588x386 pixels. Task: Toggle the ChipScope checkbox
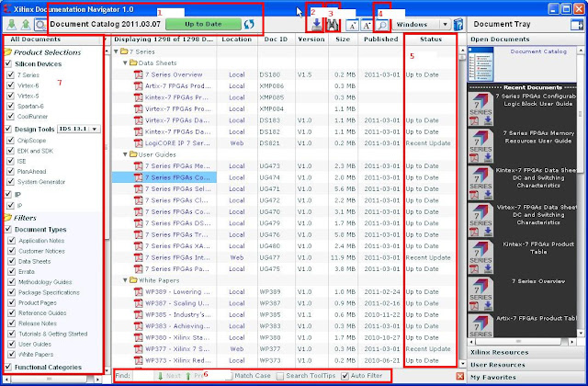(x=11, y=141)
